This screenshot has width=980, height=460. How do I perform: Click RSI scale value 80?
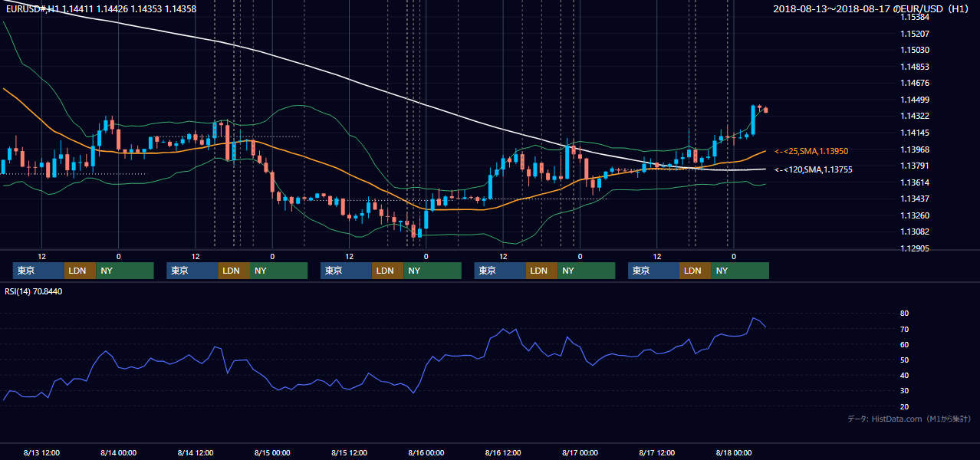pyautogui.click(x=905, y=314)
